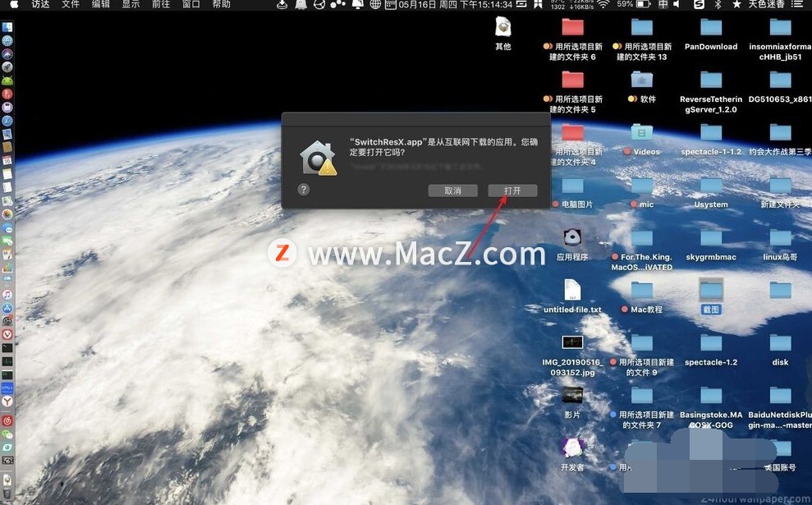Screen dimensions: 812x505
Task: Open Safari compass in the Dock
Action: [x=7, y=120]
